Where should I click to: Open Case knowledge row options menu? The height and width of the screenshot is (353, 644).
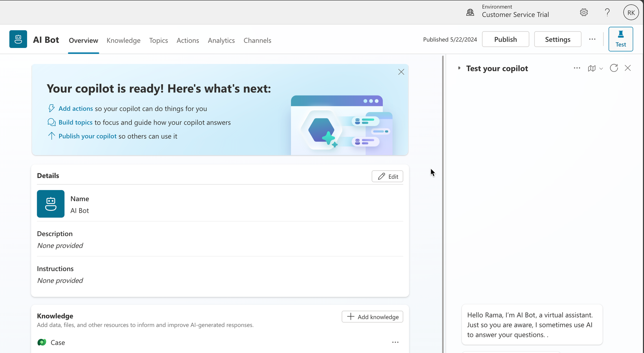tap(395, 342)
